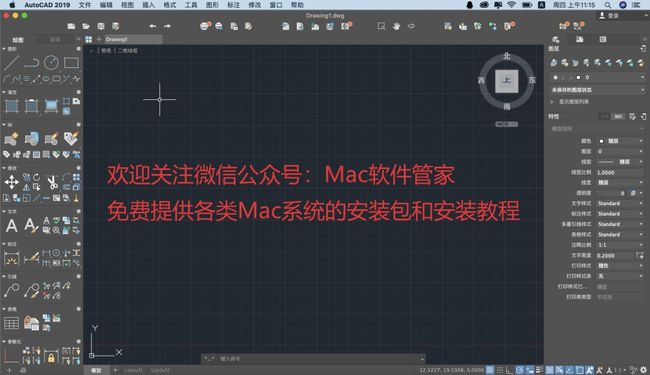Click 东 on the ViewCube compass

[x=532, y=80]
